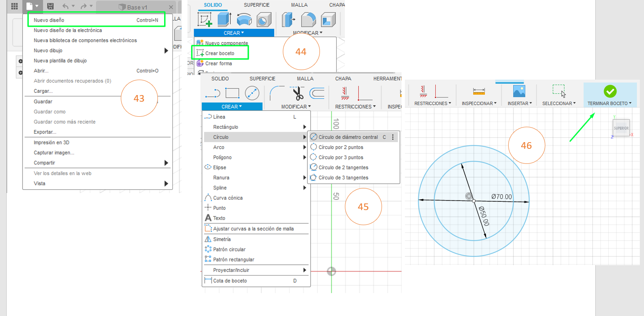Select Círculo por 2 puntos
644x316 pixels.
coord(341,147)
